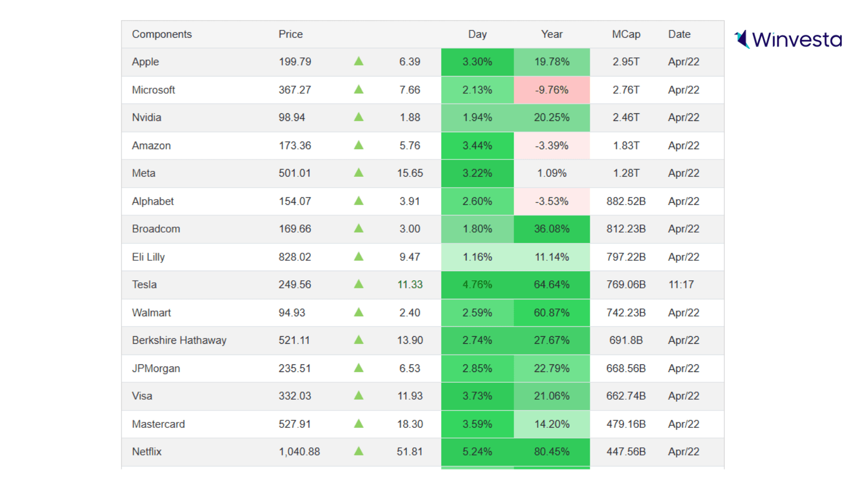This screenshot has height=488, width=868.
Task: Click the up arrow in Broadcom row
Action: pyautogui.click(x=359, y=228)
